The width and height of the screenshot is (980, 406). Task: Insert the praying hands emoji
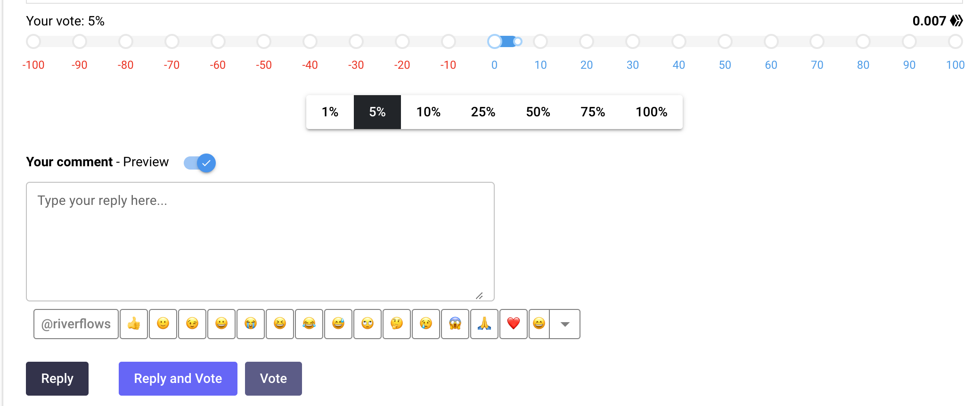[484, 324]
